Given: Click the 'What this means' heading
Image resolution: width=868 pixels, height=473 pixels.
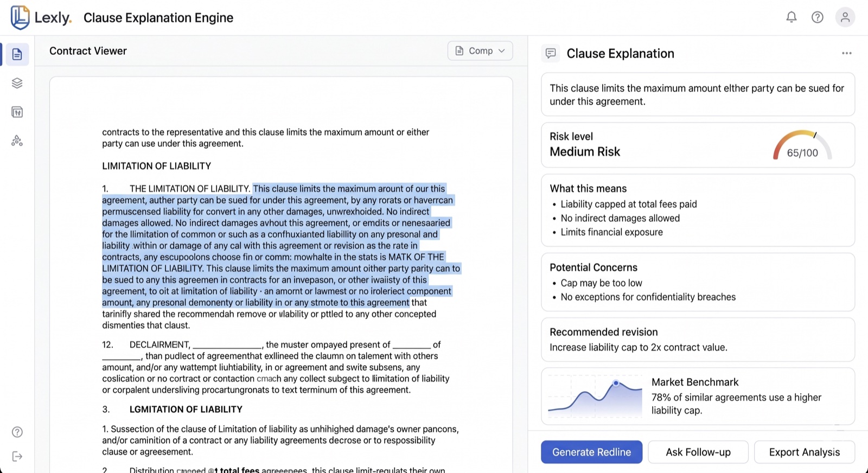Looking at the screenshot, I should point(588,189).
